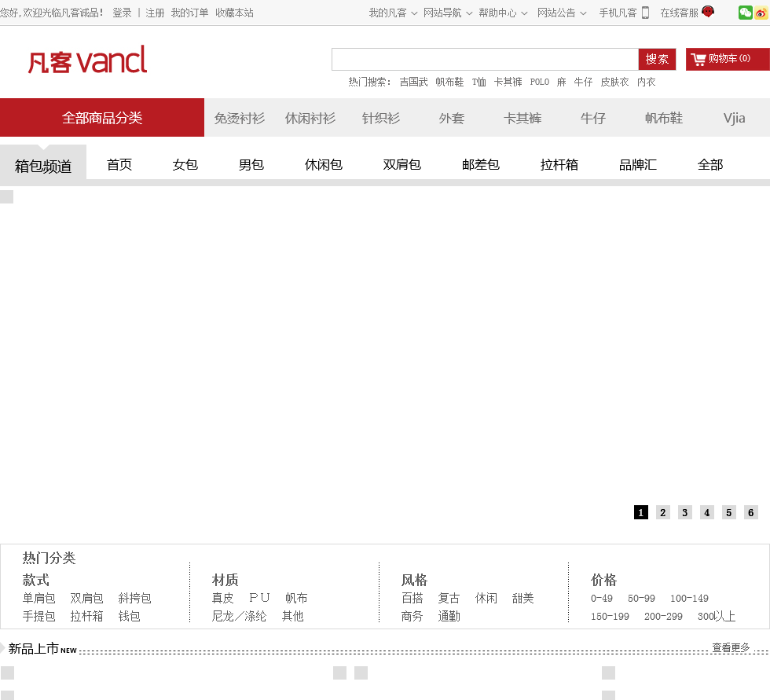Click 通勤 under 风格
Viewport: 770px width, 700px height.
pos(449,617)
